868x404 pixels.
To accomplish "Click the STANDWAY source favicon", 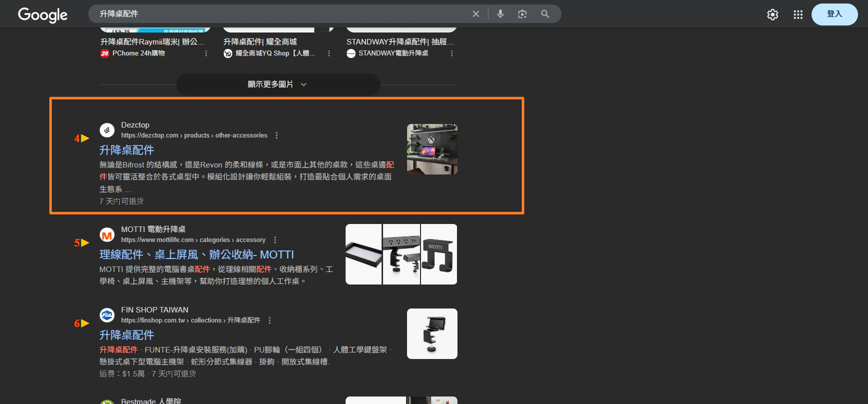I will (x=351, y=53).
